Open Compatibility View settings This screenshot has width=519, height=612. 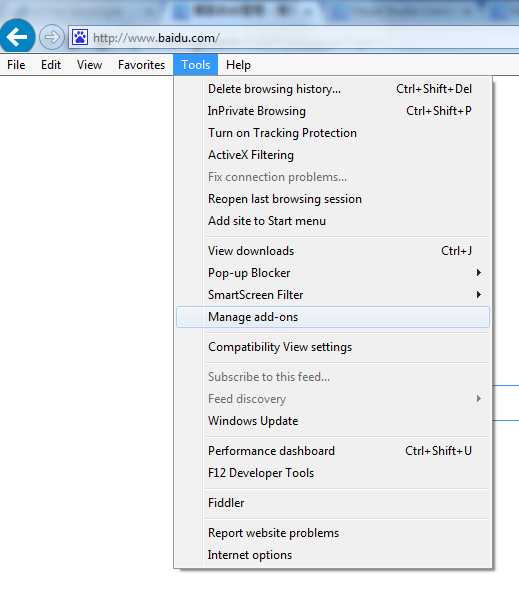[x=332, y=347]
